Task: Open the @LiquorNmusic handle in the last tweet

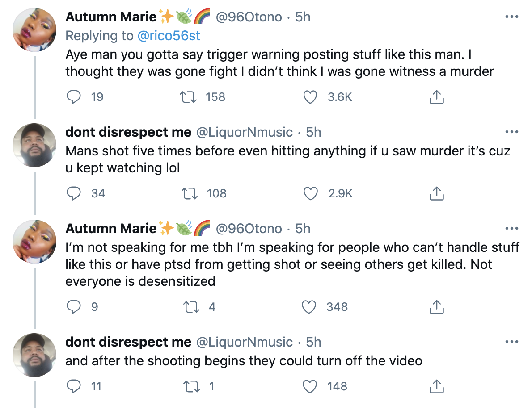Action: click(x=245, y=342)
